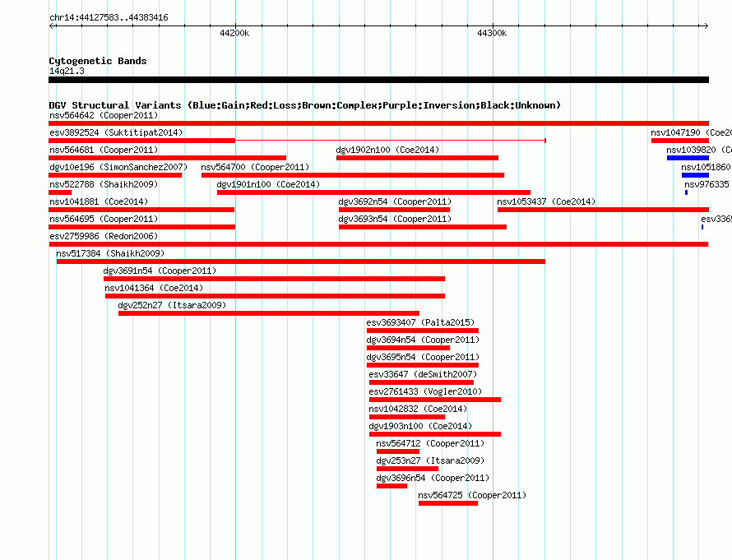Click the chr14:44127583..44383416 coordinates label
Screen dimensions: 732x560
[109, 17]
